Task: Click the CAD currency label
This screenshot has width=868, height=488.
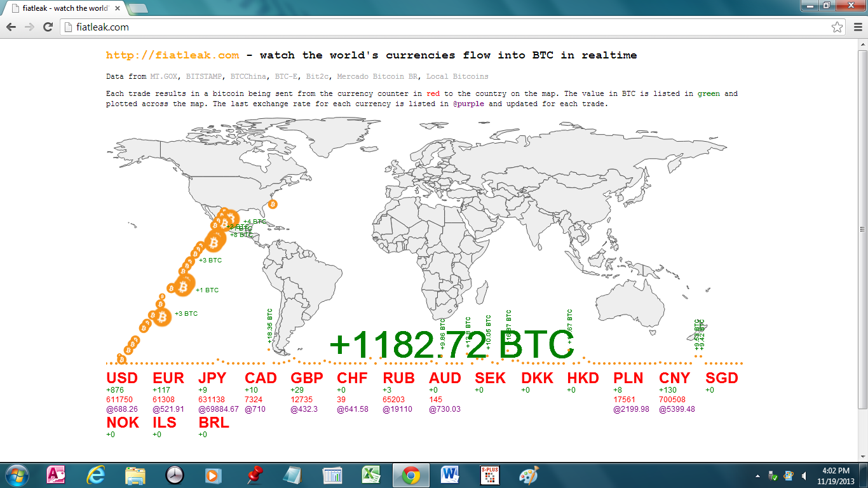Action: pyautogui.click(x=261, y=378)
